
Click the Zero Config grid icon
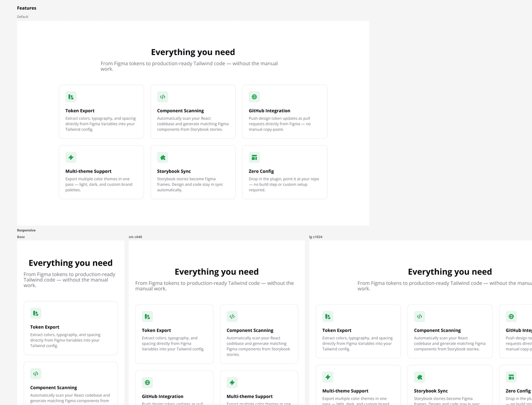254,157
